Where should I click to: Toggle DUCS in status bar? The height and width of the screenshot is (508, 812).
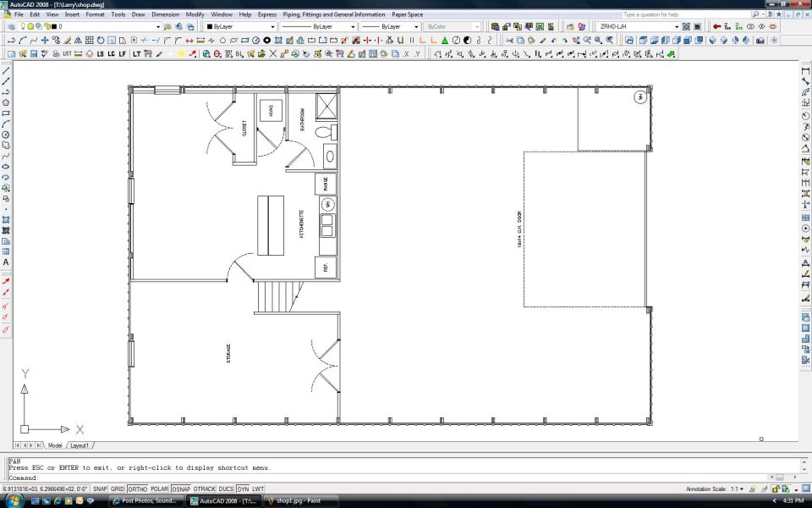coord(226,489)
